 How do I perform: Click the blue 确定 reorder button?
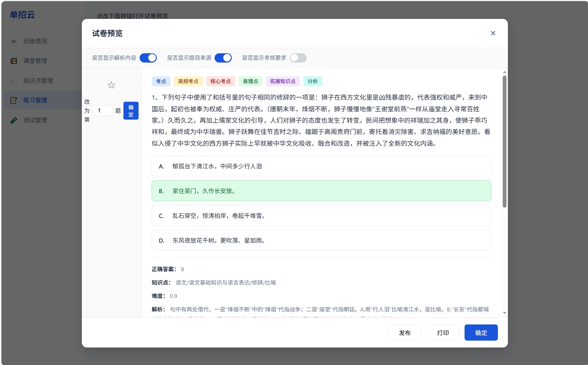point(131,111)
